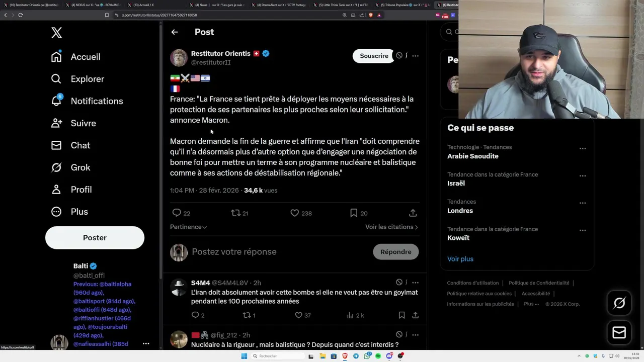Open Politique de Confidentialité link
The height and width of the screenshot is (362, 644).
coord(539,283)
